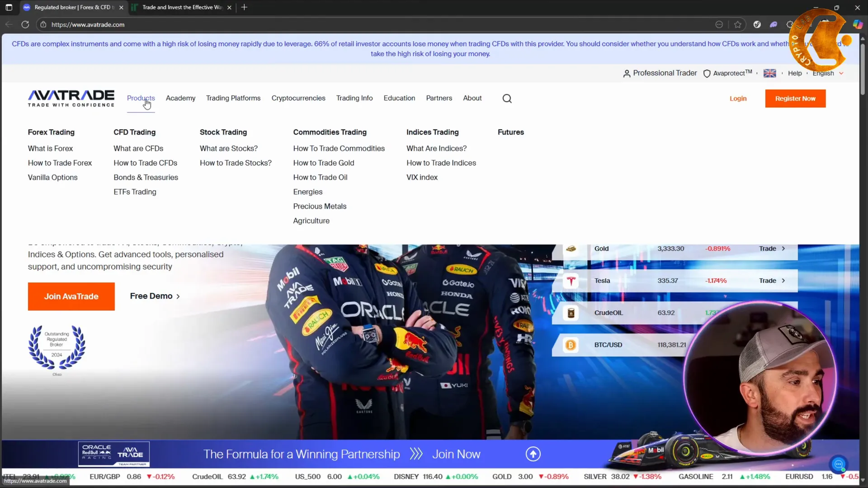The width and height of the screenshot is (868, 488).
Task: Open the Copilot icon in browser toolbar
Action: [858, 24]
